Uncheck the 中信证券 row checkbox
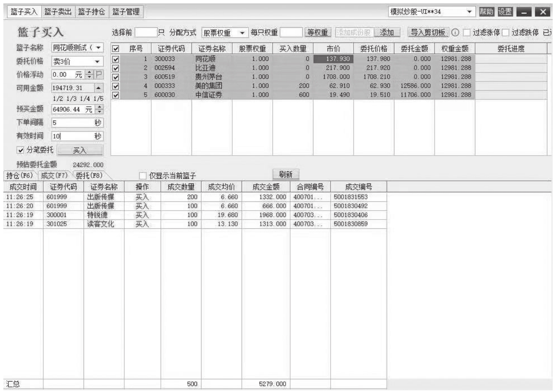554x392 pixels. coord(116,95)
